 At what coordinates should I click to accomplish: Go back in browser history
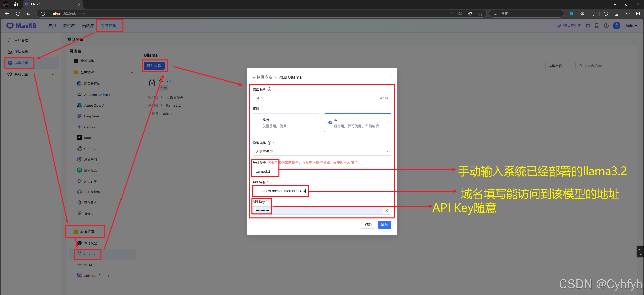pyautogui.click(x=7, y=14)
